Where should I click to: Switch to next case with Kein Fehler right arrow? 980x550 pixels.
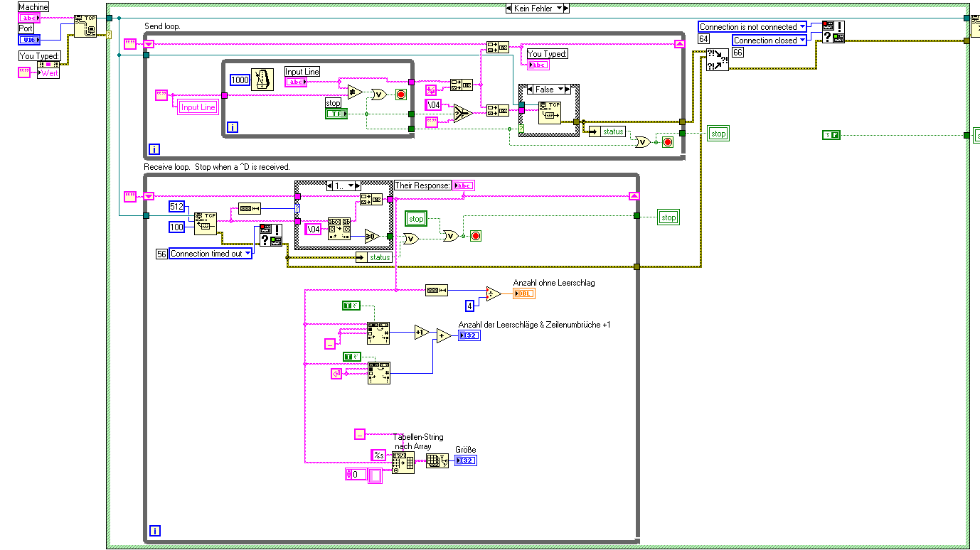(567, 9)
